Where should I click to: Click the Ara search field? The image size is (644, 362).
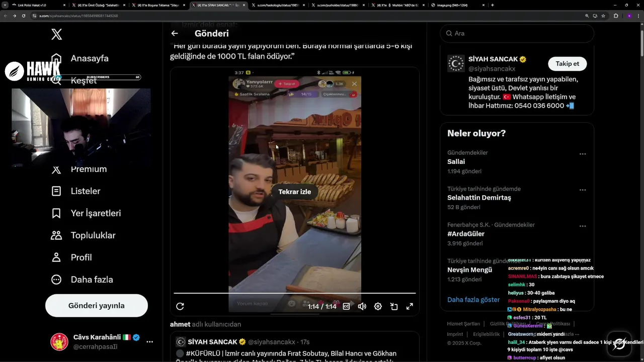517,33
